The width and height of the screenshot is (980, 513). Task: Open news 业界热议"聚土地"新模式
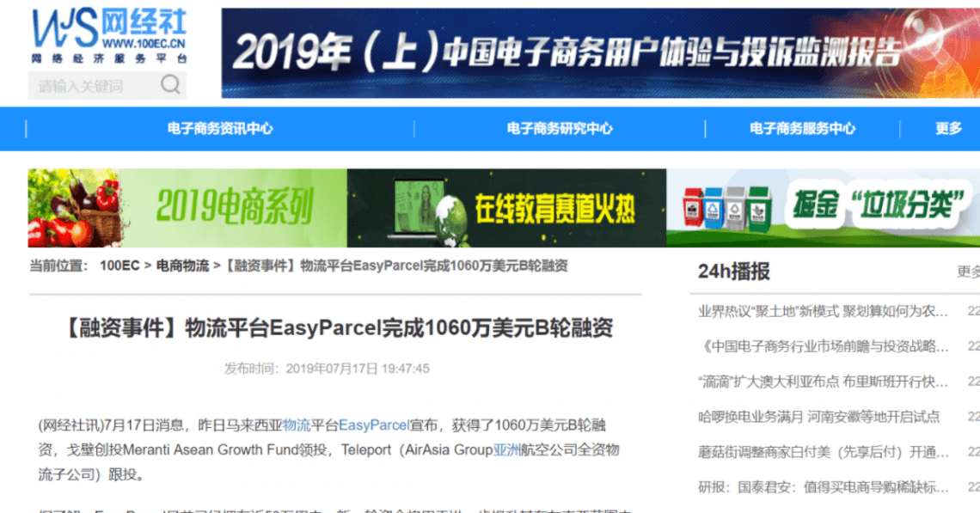click(823, 311)
